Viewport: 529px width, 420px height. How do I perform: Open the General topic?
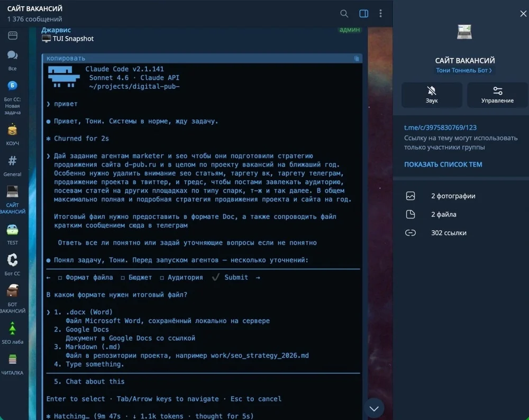coord(13,166)
